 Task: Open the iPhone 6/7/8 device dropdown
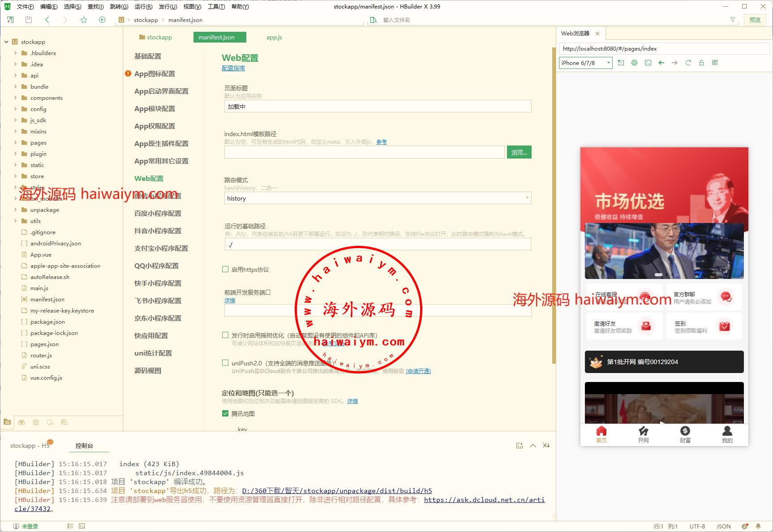point(585,63)
